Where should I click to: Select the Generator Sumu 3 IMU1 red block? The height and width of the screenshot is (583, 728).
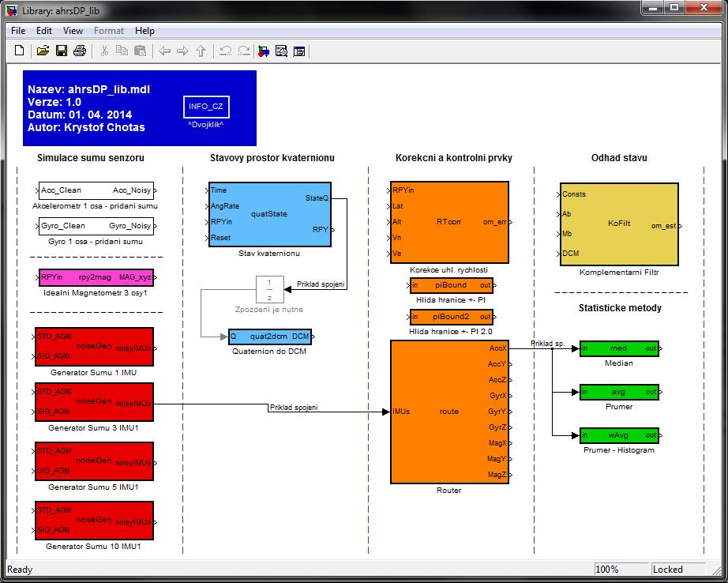tap(94, 402)
